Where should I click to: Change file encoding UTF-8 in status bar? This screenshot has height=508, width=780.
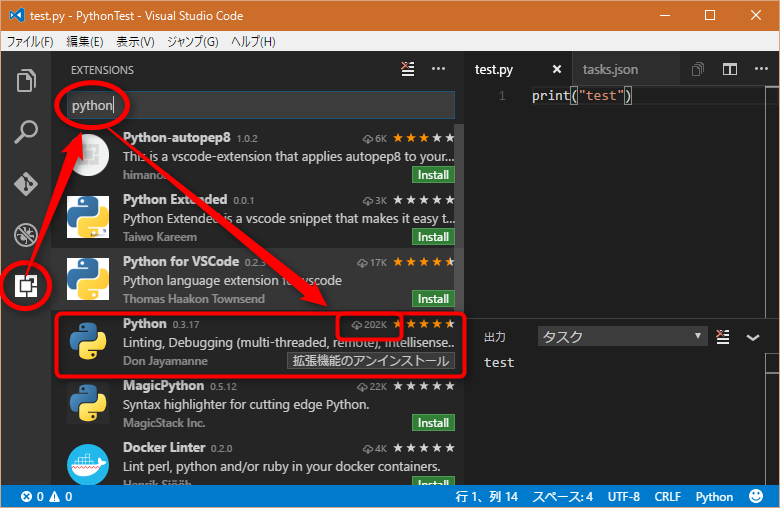624,497
